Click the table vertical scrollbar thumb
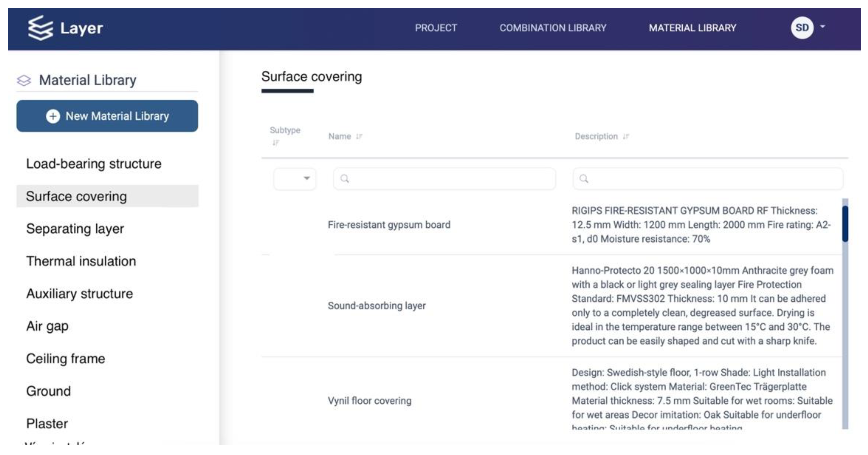This screenshot has width=868, height=455. [x=845, y=224]
